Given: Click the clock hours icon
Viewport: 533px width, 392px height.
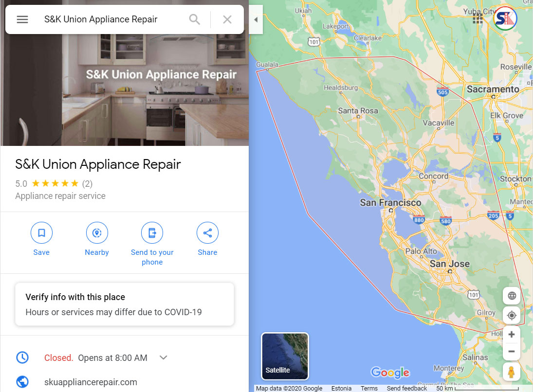Looking at the screenshot, I should click(22, 357).
